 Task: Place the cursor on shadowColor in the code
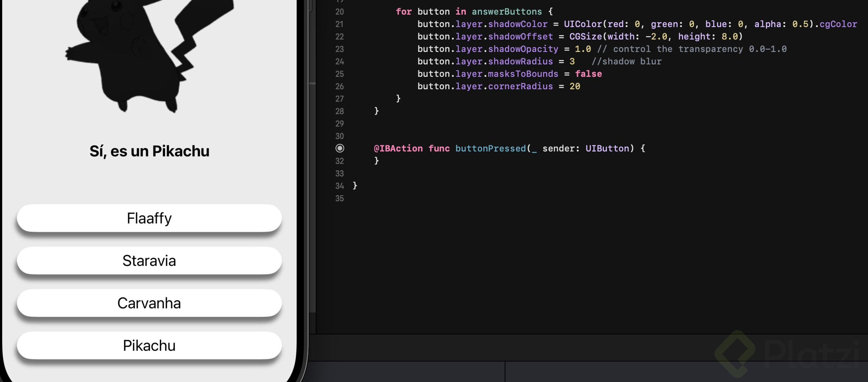pyautogui.click(x=518, y=24)
